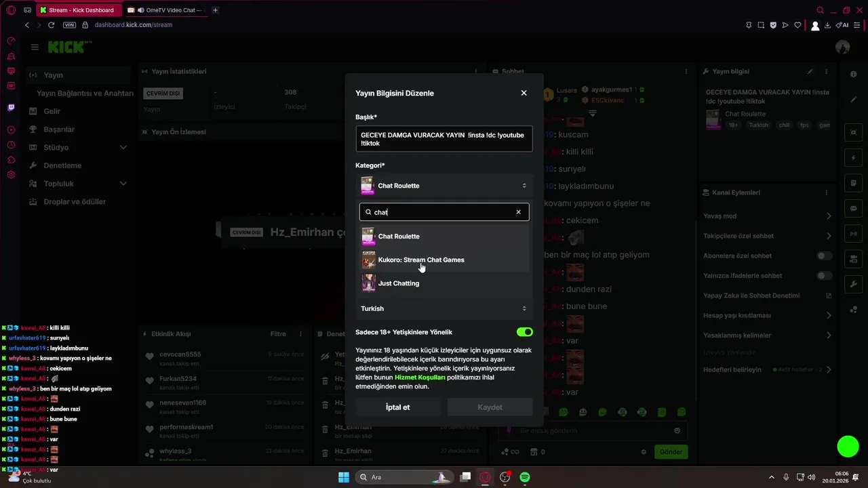
Task: Close the Yayın Bilgisini Düzenle dialog
Action: click(x=524, y=93)
